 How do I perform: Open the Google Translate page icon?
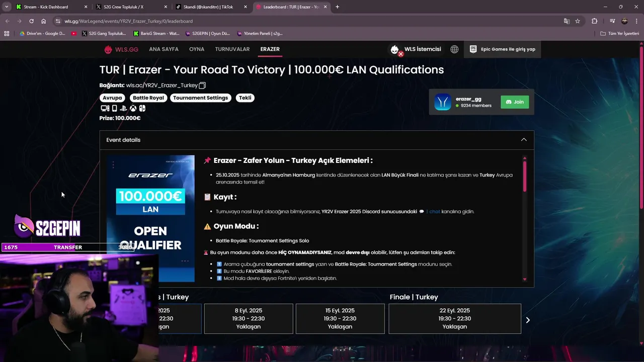click(567, 21)
